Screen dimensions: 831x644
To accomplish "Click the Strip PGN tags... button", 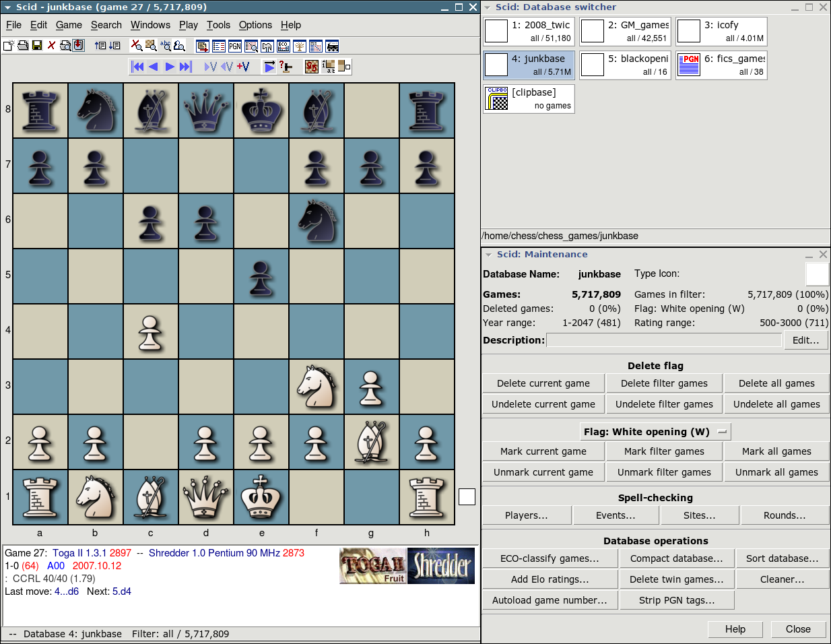I will (677, 600).
